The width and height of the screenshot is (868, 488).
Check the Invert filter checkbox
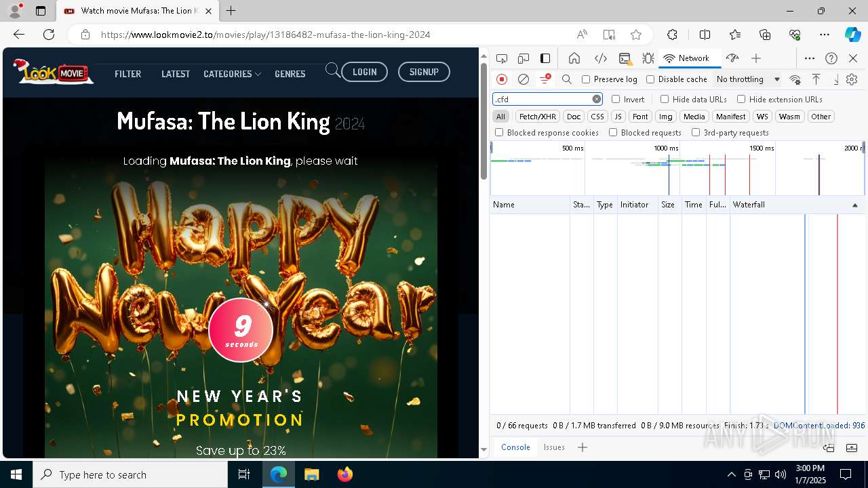(616, 99)
